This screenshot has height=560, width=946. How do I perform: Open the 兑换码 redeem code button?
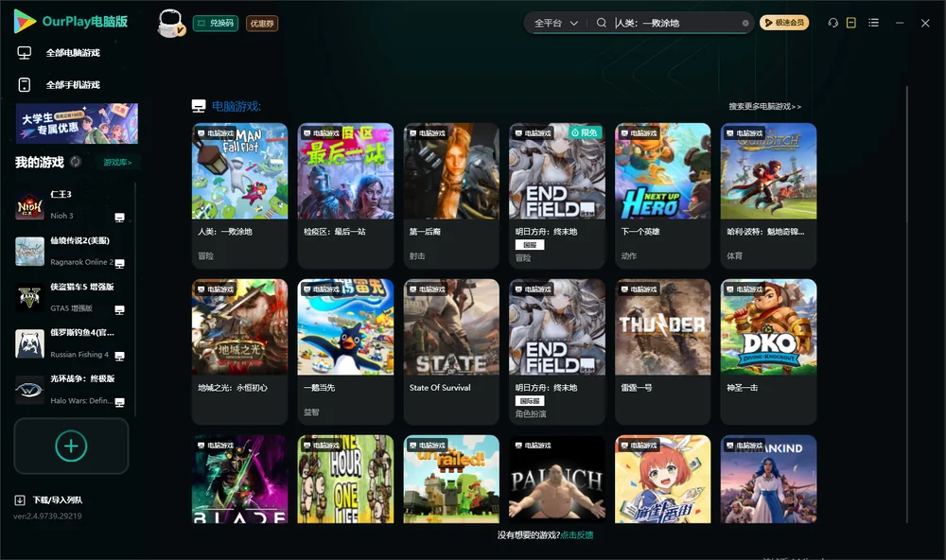(216, 24)
